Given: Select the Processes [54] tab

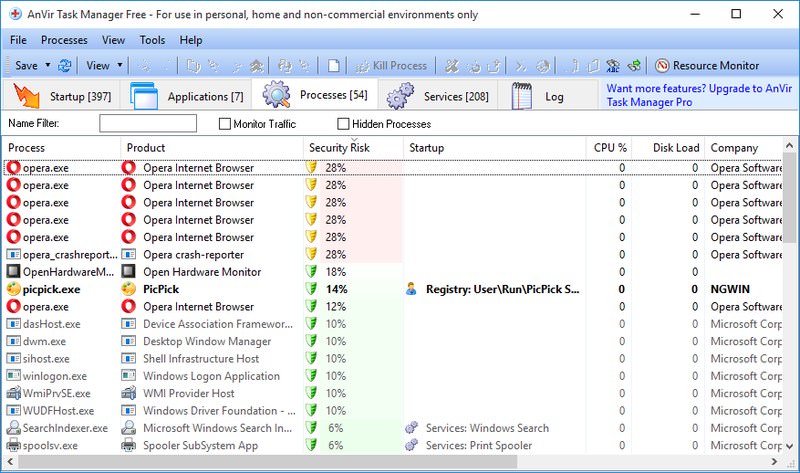Looking at the screenshot, I should point(315,95).
